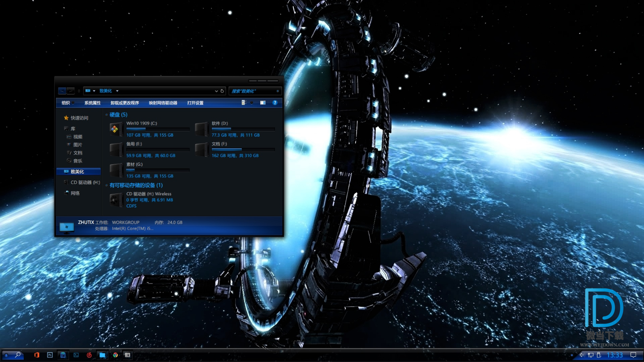Open 快速访问 in the navigation pane

point(76,118)
